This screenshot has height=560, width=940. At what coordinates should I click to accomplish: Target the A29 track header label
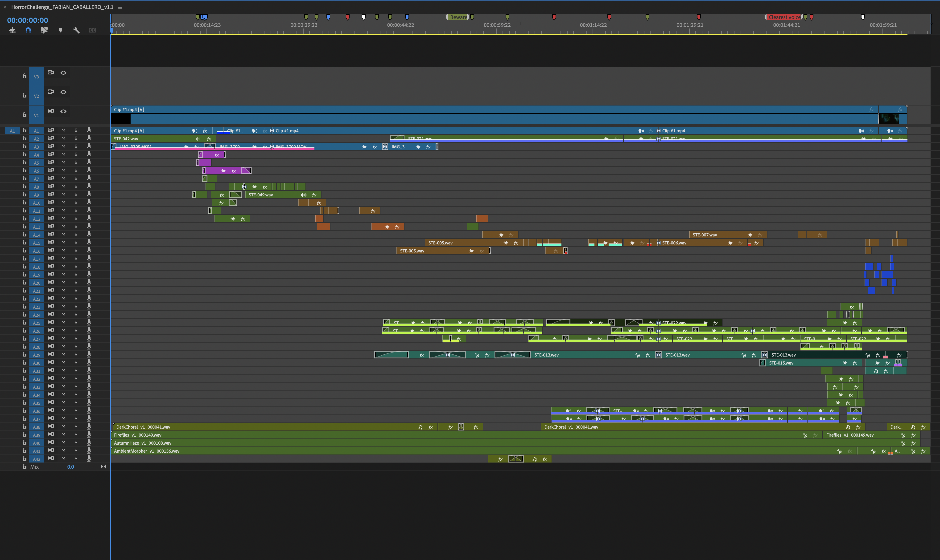pos(37,355)
